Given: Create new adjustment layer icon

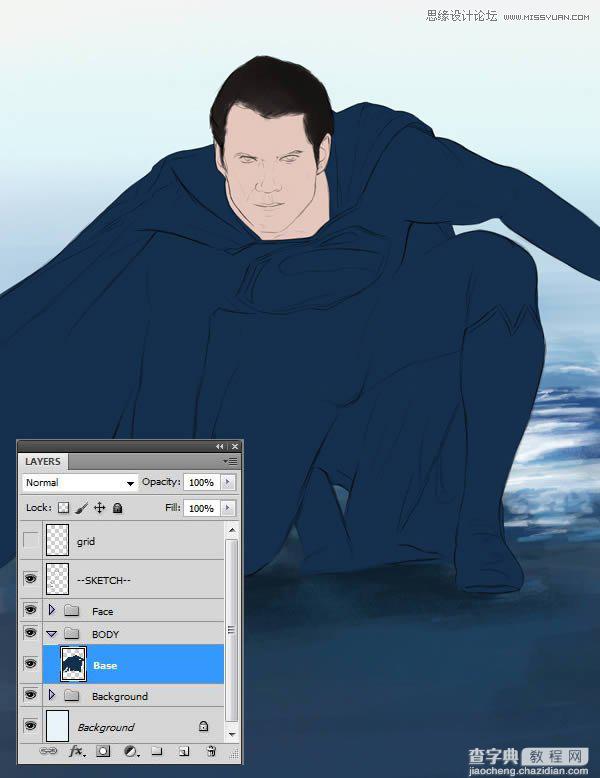Looking at the screenshot, I should (131, 751).
